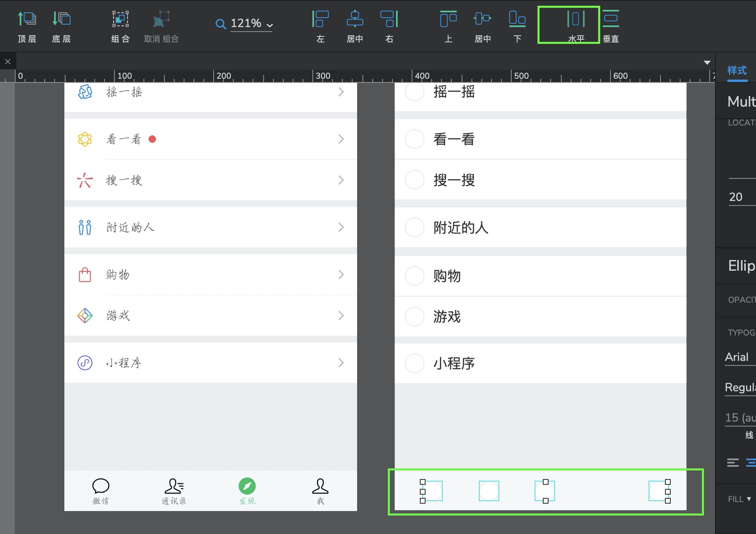Select the radio circle beside 小程序

[414, 363]
